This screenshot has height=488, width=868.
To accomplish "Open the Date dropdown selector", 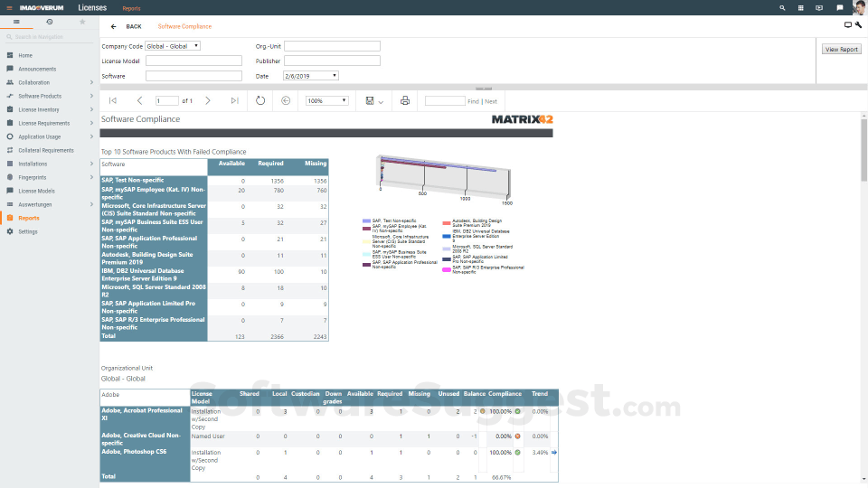I will point(310,76).
